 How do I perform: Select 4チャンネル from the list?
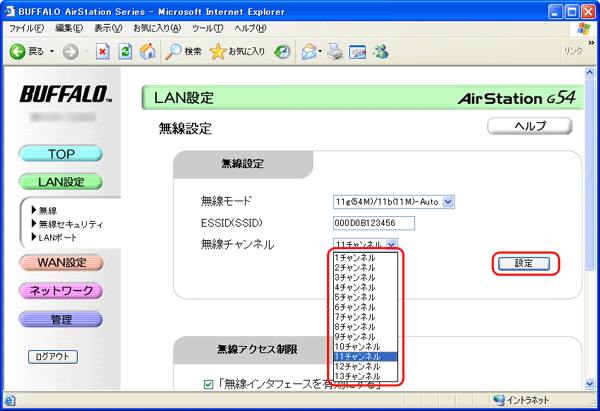[365, 287]
